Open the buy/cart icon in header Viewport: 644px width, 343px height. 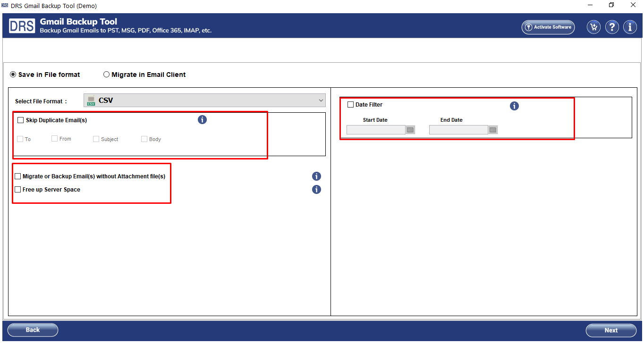(593, 27)
